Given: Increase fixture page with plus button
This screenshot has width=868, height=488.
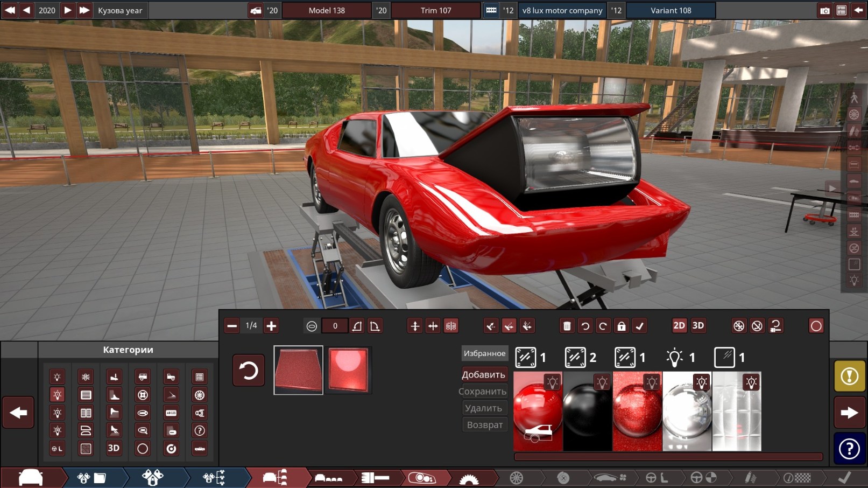Looking at the screenshot, I should (271, 326).
